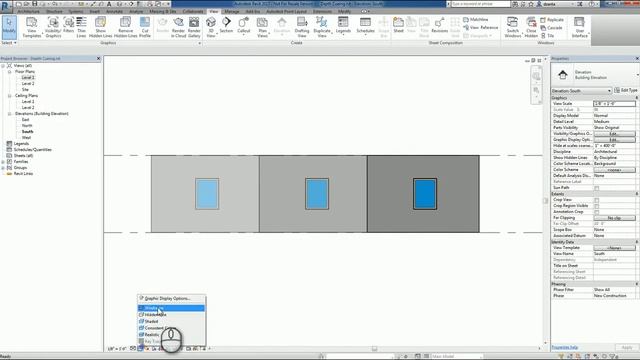
Task: Open the Annotate ribbon tab
Action: 114,11
